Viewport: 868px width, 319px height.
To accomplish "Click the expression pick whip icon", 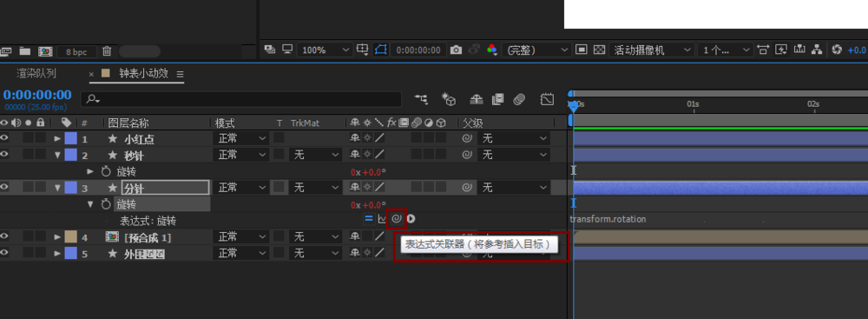I will point(397,218).
